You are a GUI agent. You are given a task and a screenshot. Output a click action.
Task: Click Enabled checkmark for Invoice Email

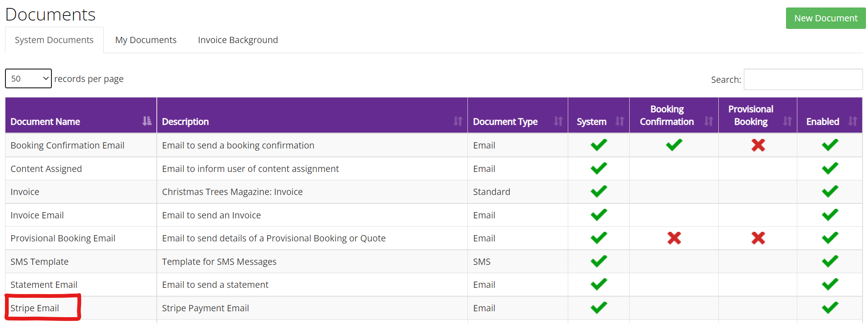[x=830, y=215]
